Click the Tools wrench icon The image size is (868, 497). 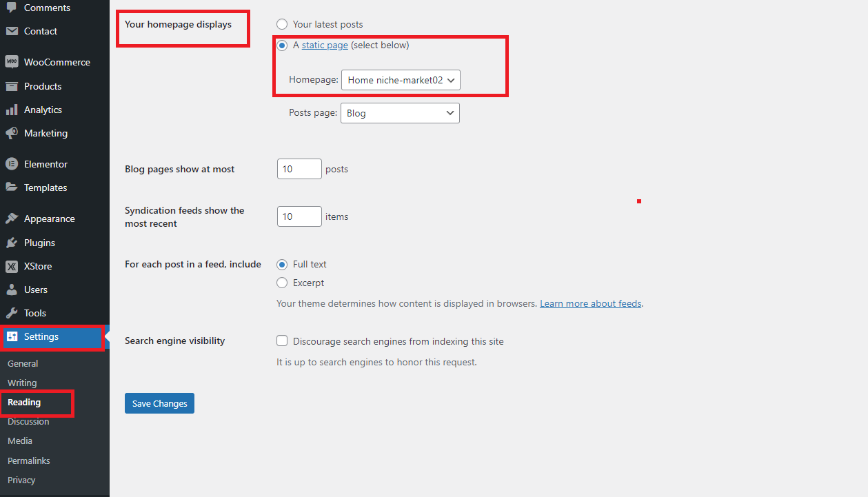pyautogui.click(x=12, y=313)
